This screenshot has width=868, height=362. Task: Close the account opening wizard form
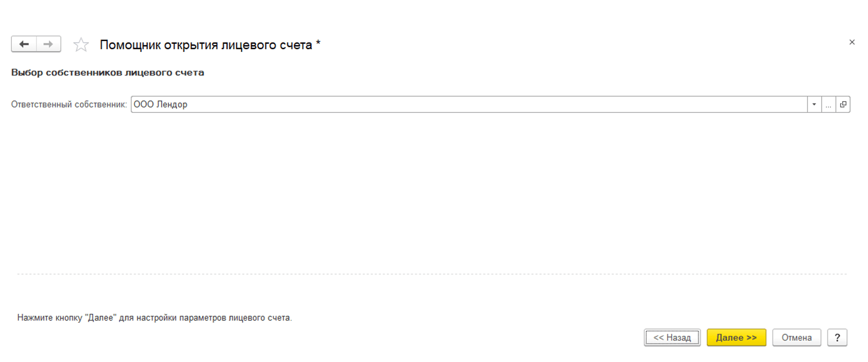click(x=852, y=42)
